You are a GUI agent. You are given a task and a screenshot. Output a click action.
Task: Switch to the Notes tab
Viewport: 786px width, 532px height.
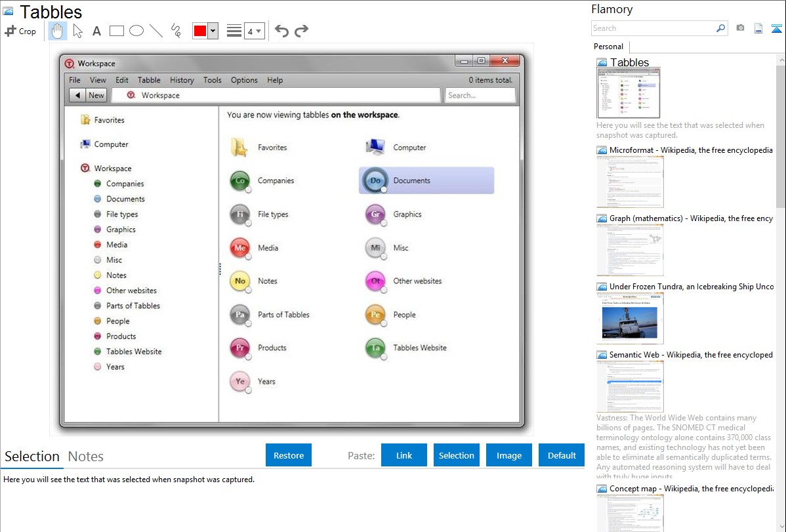86,457
